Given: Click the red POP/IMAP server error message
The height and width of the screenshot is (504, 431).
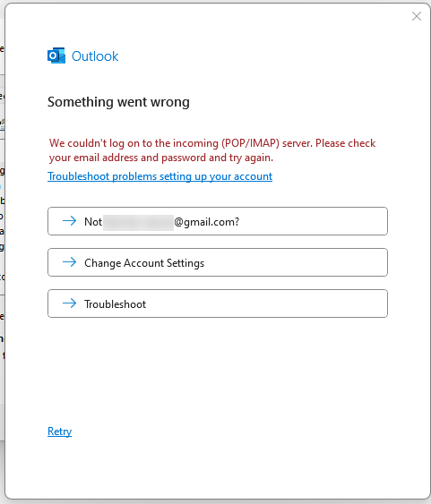Looking at the screenshot, I should click(x=212, y=150).
